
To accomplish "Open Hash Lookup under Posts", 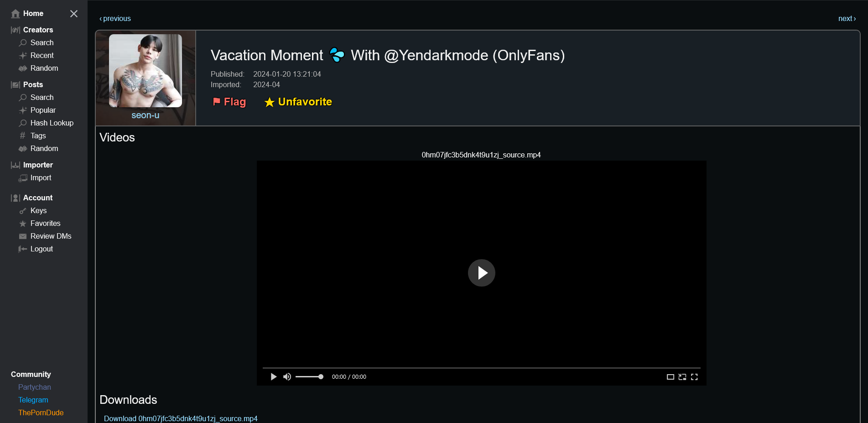I will tap(52, 123).
